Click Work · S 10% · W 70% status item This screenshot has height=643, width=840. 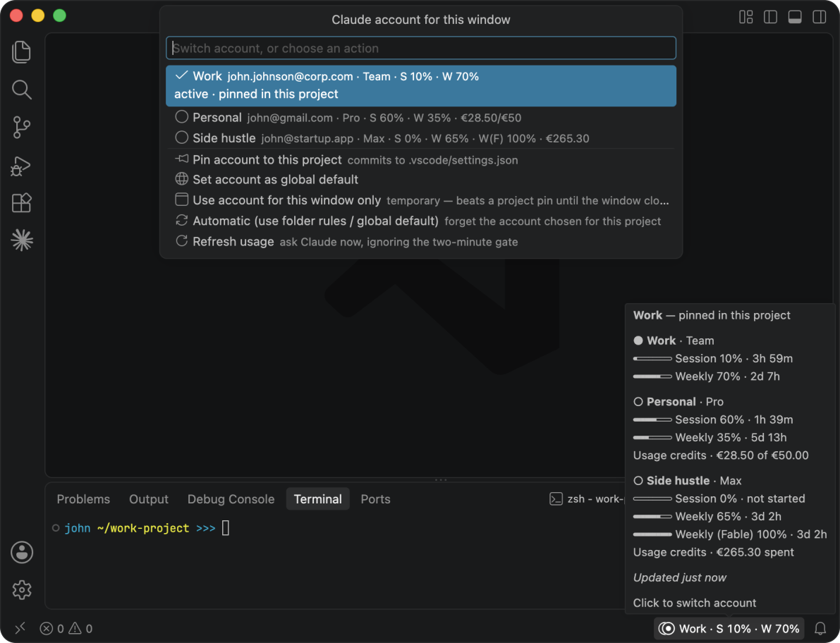click(730, 628)
